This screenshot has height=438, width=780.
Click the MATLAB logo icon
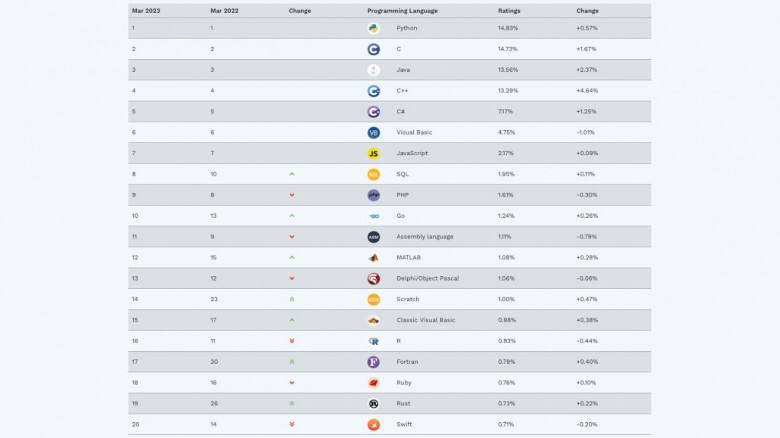coord(373,257)
